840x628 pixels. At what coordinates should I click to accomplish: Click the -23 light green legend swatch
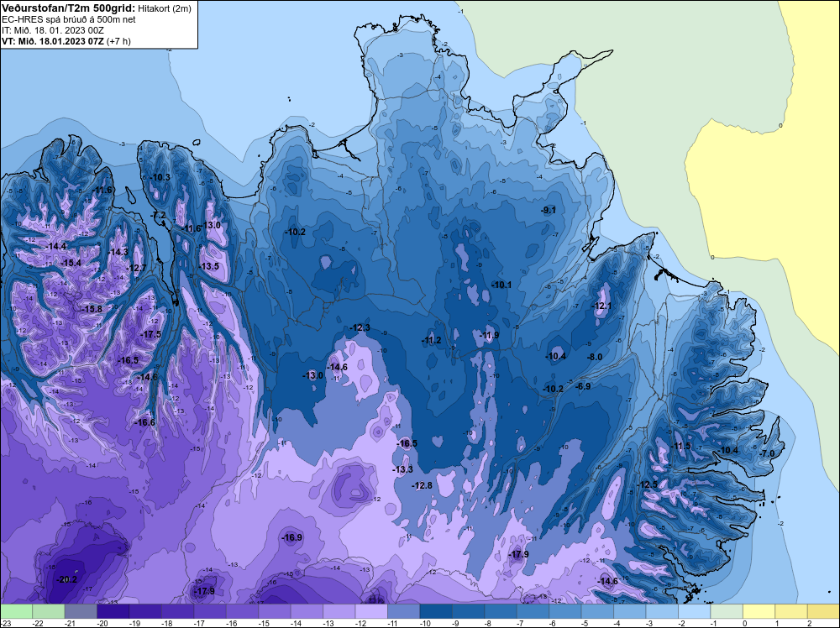coord(16,611)
